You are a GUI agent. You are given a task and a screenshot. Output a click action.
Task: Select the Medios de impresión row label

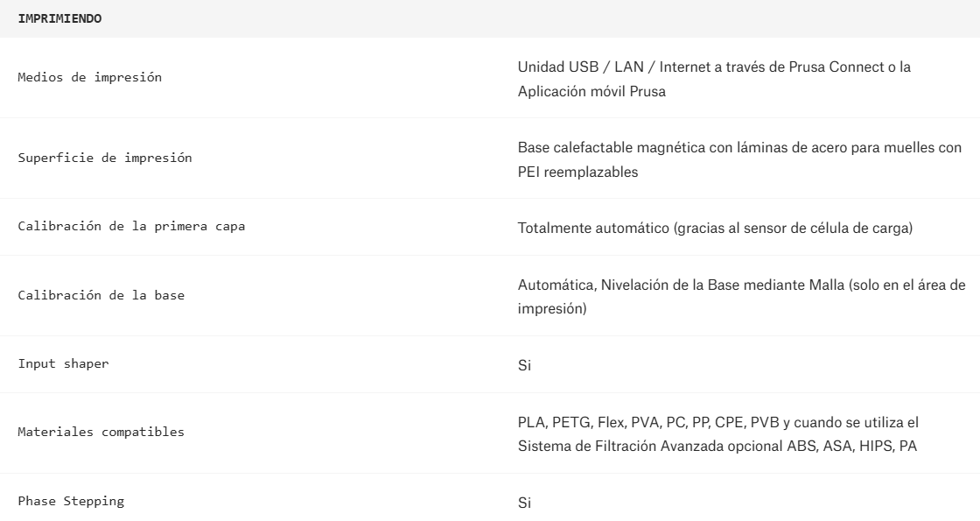coord(90,77)
